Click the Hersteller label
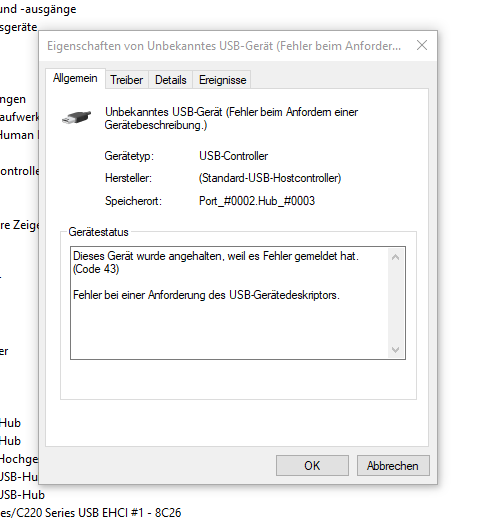This screenshot has width=492, height=519. [128, 178]
